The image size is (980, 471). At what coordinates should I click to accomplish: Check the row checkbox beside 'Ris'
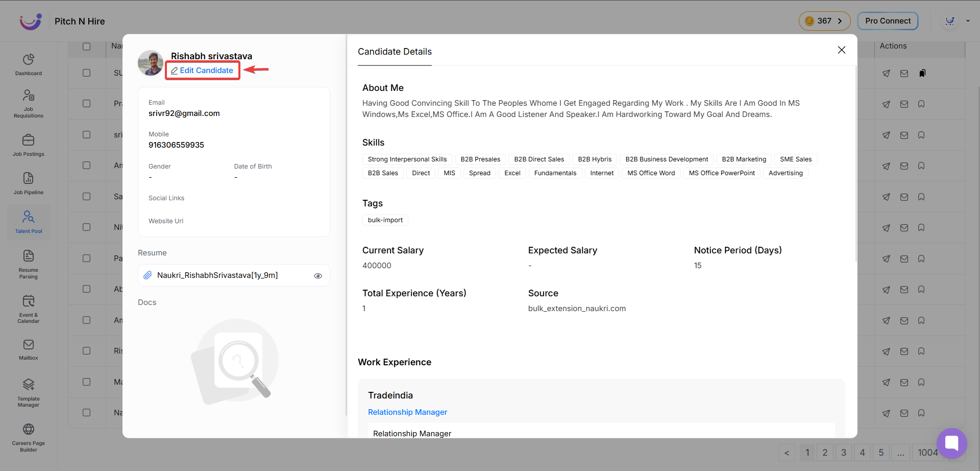87,350
